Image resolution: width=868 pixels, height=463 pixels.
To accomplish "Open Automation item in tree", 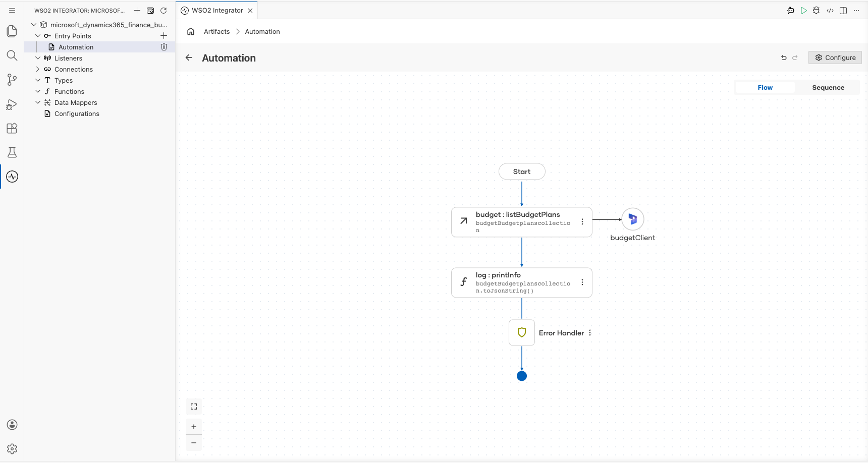I will [76, 47].
